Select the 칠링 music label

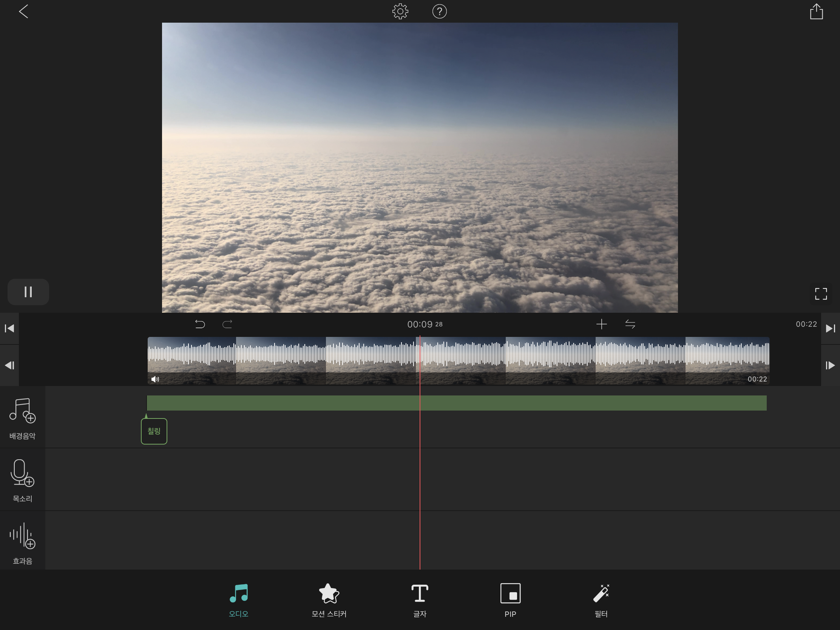click(154, 431)
